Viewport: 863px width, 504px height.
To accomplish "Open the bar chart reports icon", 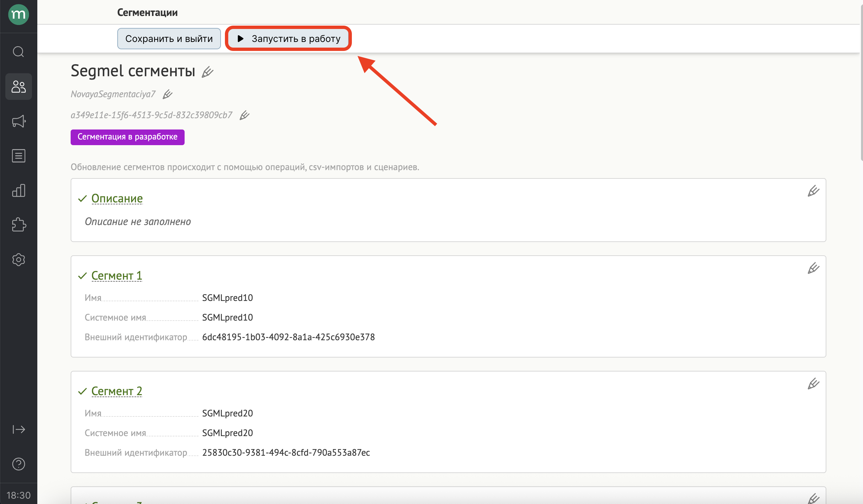I will (19, 190).
